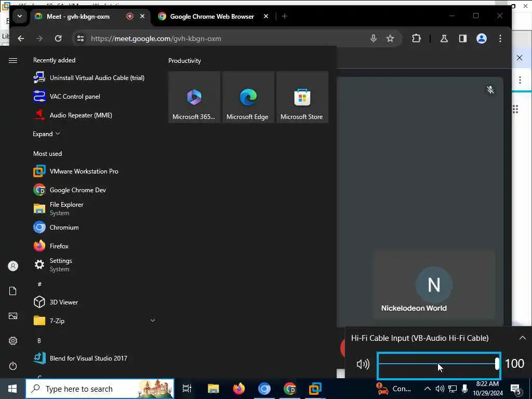The image size is (532, 399).
Task: Click the tray speaker volume icon
Action: click(440, 389)
